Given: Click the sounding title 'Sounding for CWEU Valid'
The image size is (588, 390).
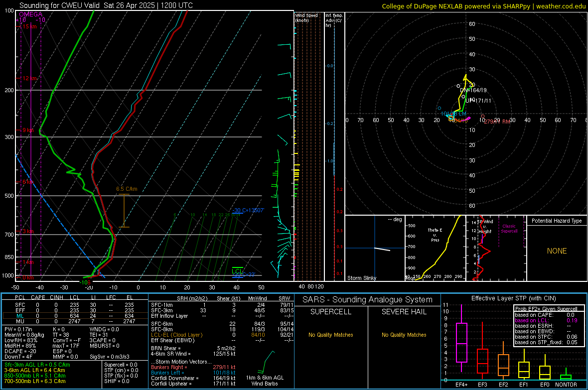Looking at the screenshot, I should pos(59,5).
